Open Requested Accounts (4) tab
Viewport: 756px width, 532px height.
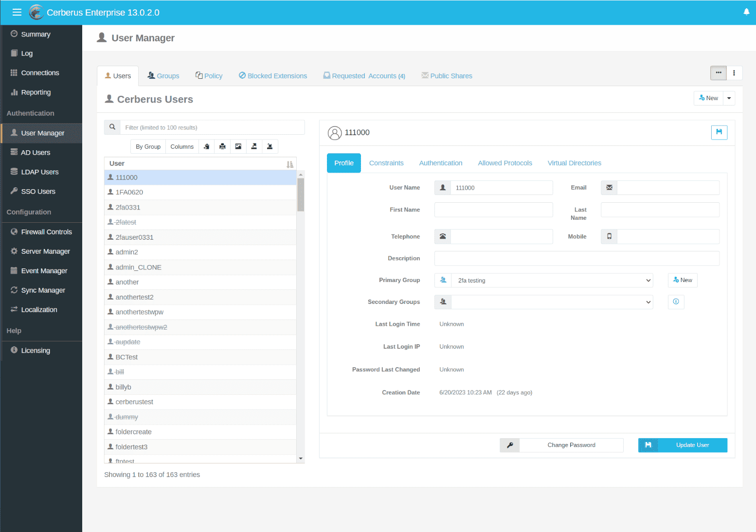(x=364, y=76)
